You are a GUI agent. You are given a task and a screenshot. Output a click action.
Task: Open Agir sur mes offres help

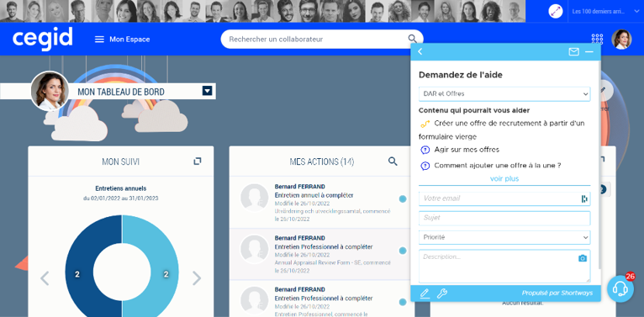click(x=467, y=150)
